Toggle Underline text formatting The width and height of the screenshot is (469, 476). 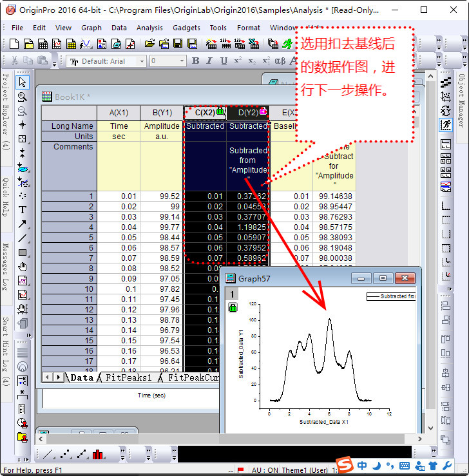click(x=224, y=61)
